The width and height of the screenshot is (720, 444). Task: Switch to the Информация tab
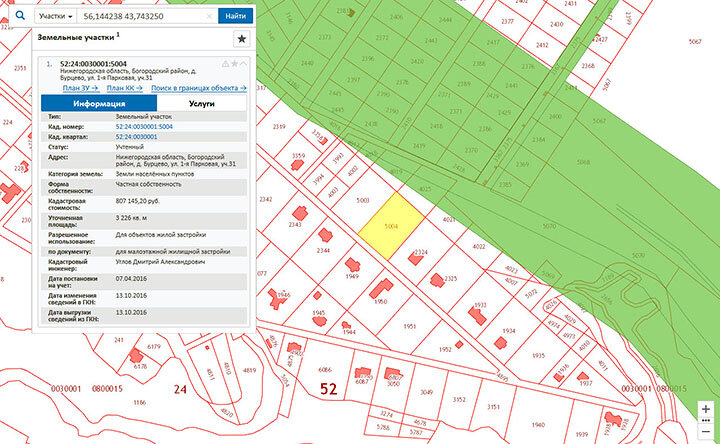pyautogui.click(x=99, y=104)
